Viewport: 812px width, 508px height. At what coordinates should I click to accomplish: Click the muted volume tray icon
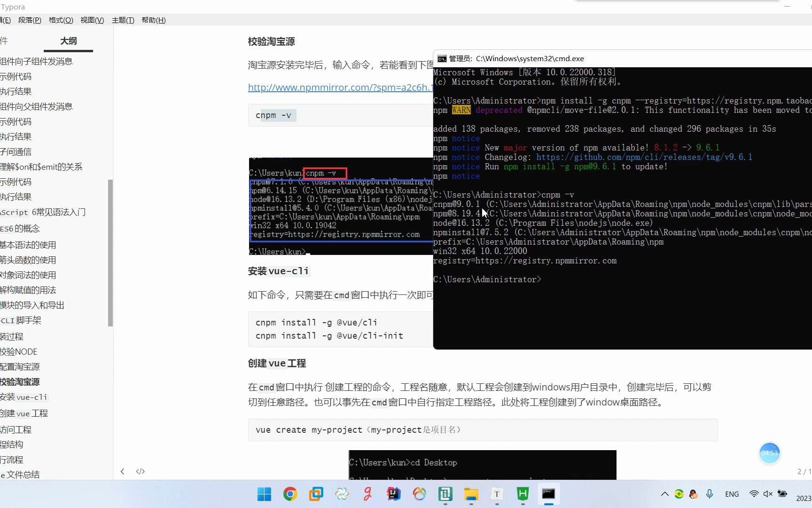click(x=768, y=494)
